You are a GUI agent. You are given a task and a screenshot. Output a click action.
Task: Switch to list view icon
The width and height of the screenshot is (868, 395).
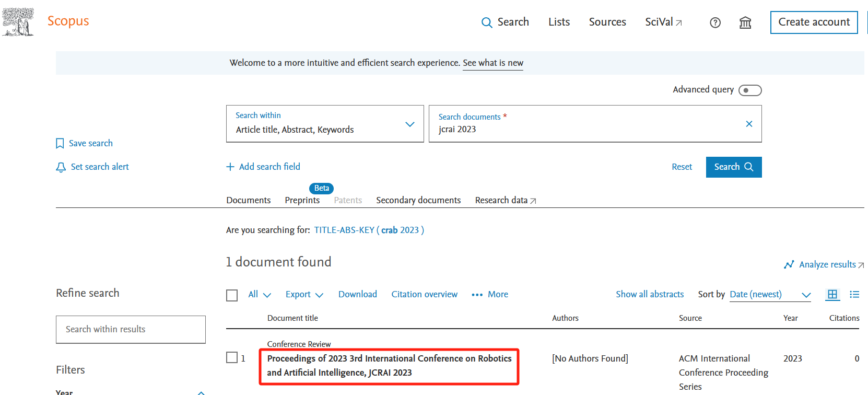point(854,295)
